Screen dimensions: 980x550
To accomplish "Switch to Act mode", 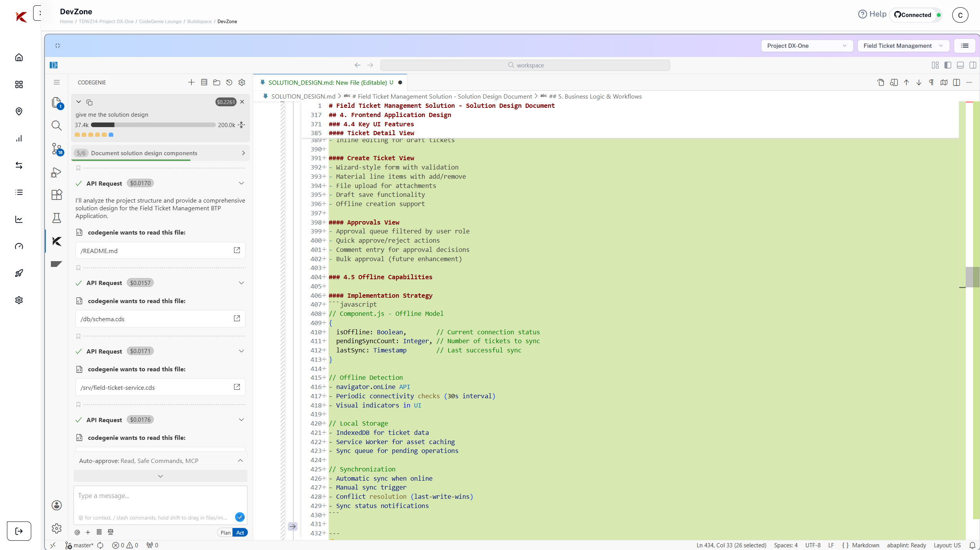I will (x=240, y=533).
